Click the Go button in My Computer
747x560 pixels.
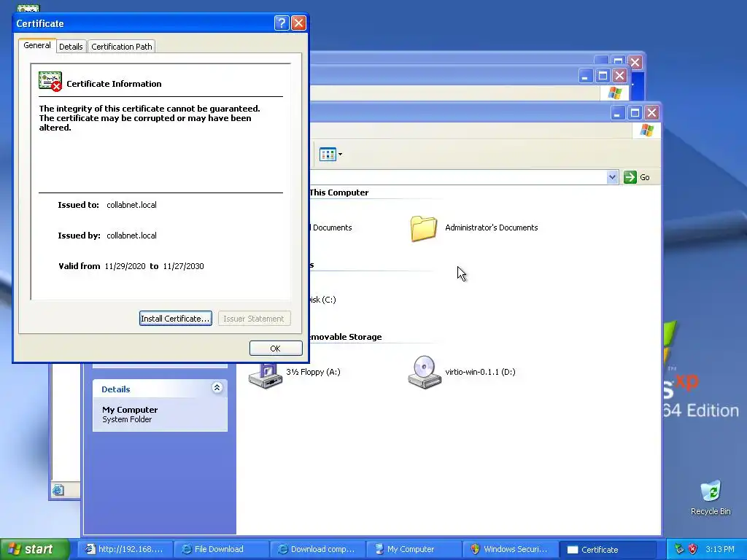637,177
